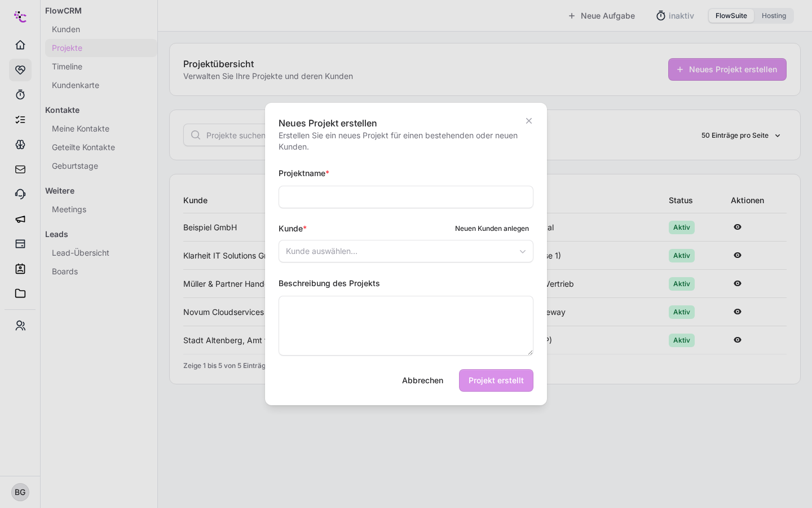This screenshot has height=508, width=812.
Task: View Stadt Altenberg project via eye icon
Action: pyautogui.click(x=738, y=340)
